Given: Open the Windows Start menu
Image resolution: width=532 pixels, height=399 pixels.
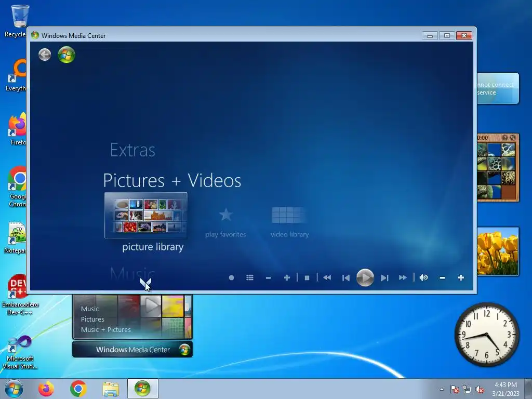Looking at the screenshot, I should point(14,389).
